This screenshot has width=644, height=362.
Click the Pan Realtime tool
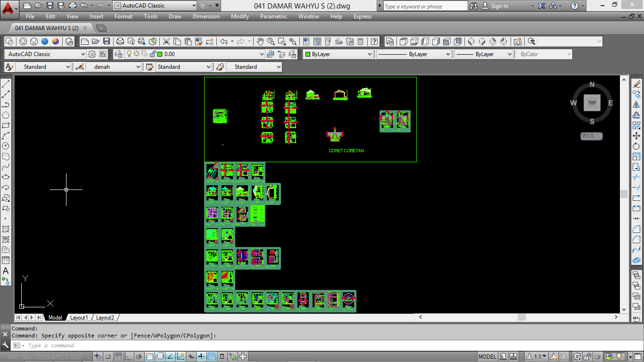(260, 41)
